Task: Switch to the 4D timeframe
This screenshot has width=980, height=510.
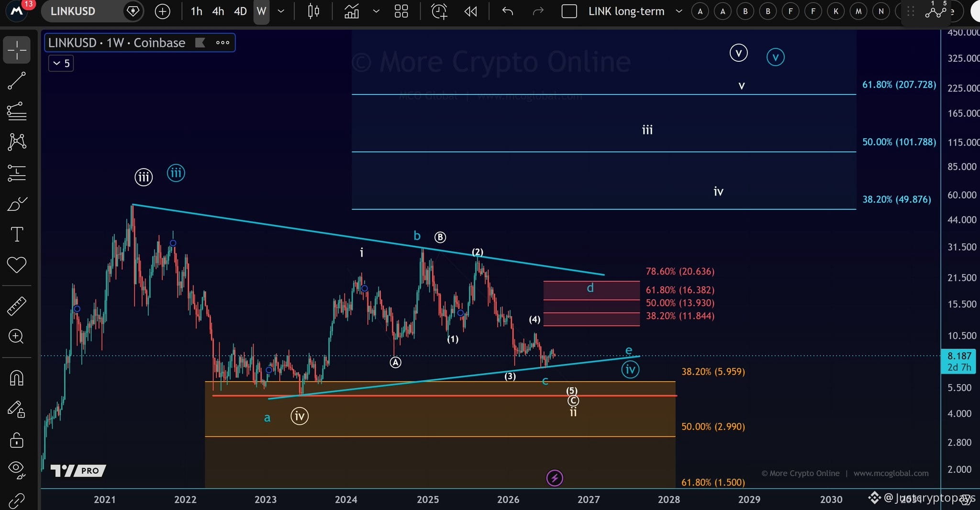Action: pos(240,11)
